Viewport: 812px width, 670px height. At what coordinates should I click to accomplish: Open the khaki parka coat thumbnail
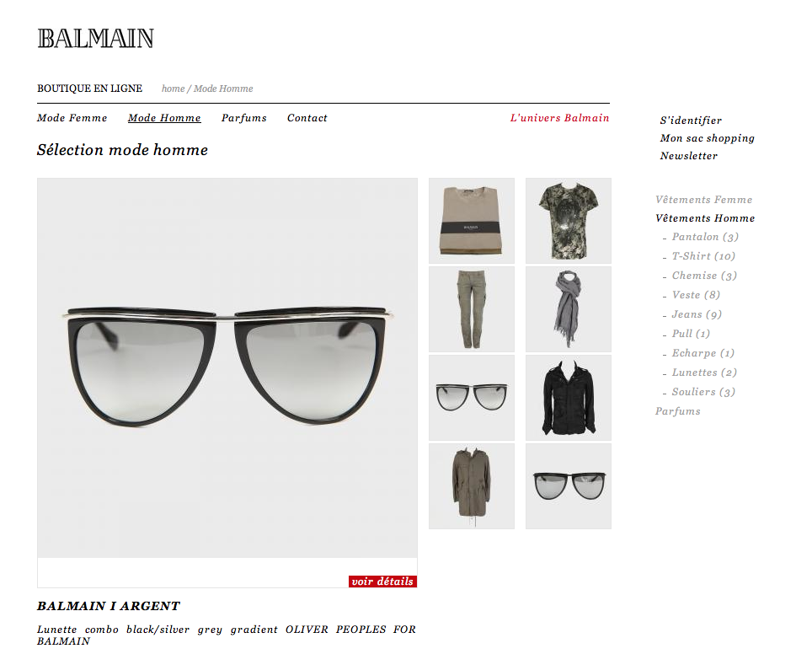[x=472, y=486]
